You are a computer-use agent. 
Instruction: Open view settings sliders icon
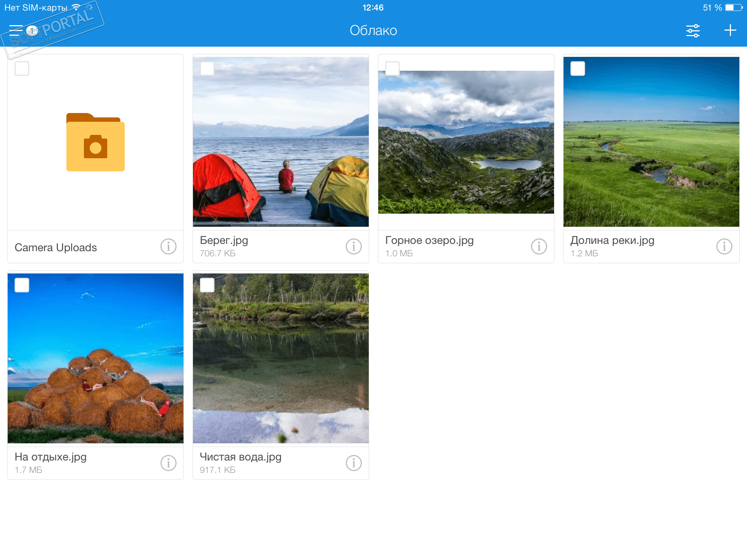click(693, 31)
